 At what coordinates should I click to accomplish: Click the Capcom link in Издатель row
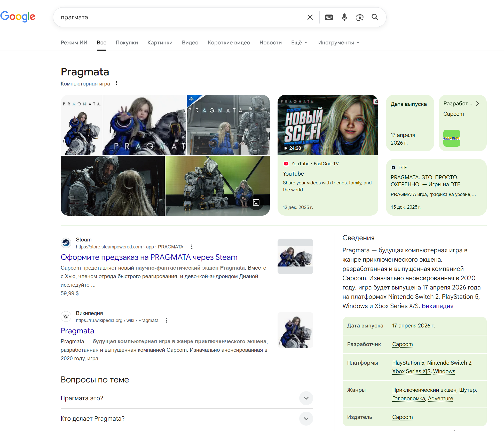(402, 417)
